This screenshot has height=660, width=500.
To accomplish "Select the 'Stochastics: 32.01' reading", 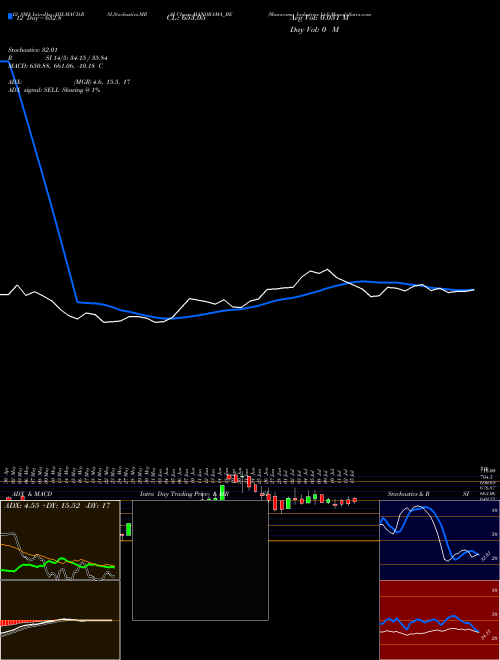I will pos(32,50).
